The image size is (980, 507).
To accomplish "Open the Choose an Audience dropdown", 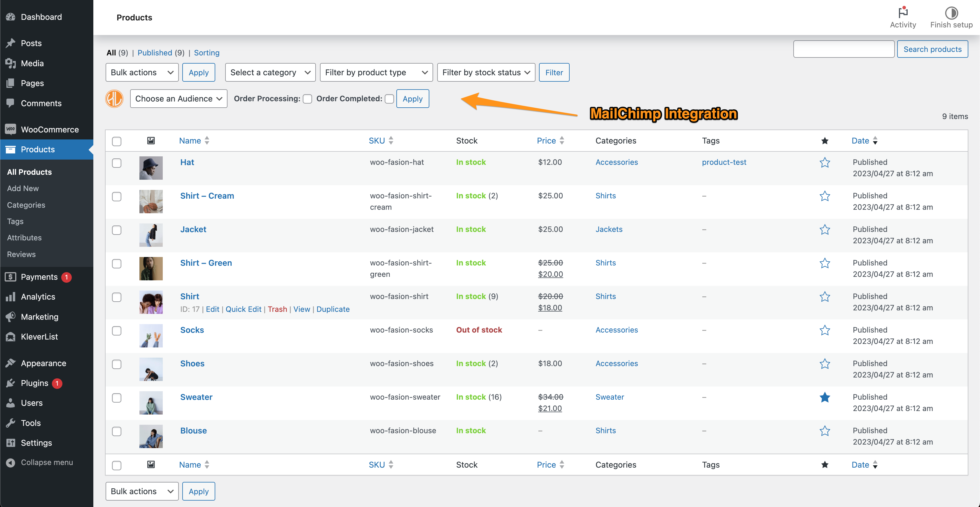I will 178,99.
